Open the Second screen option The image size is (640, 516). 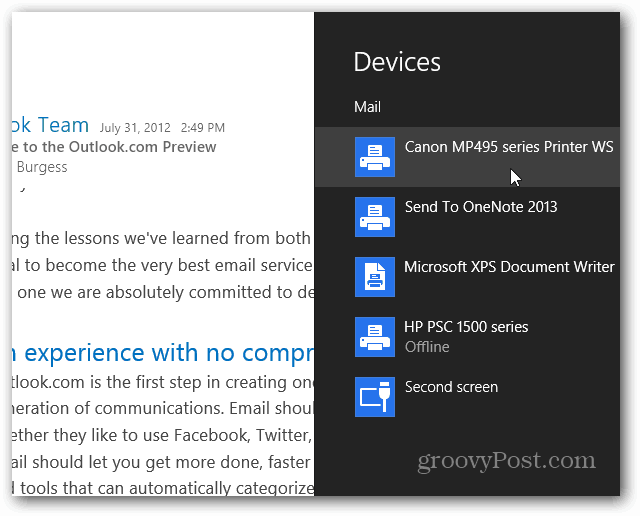pos(467,397)
